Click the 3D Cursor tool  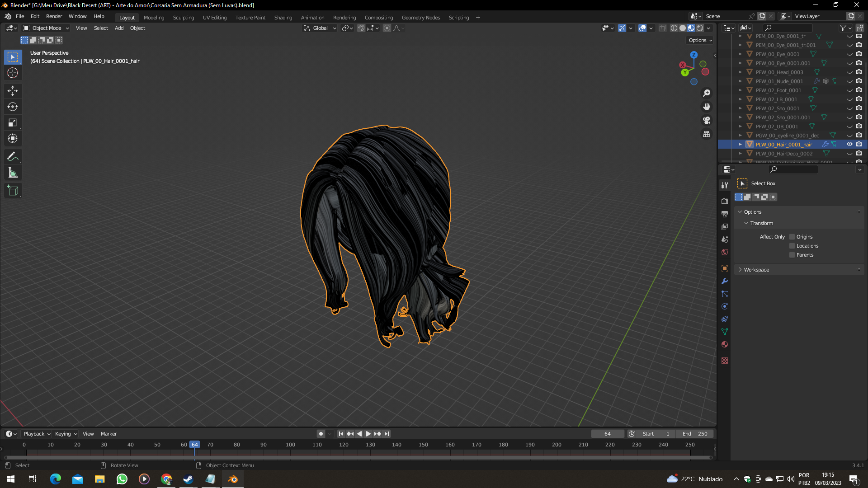13,73
